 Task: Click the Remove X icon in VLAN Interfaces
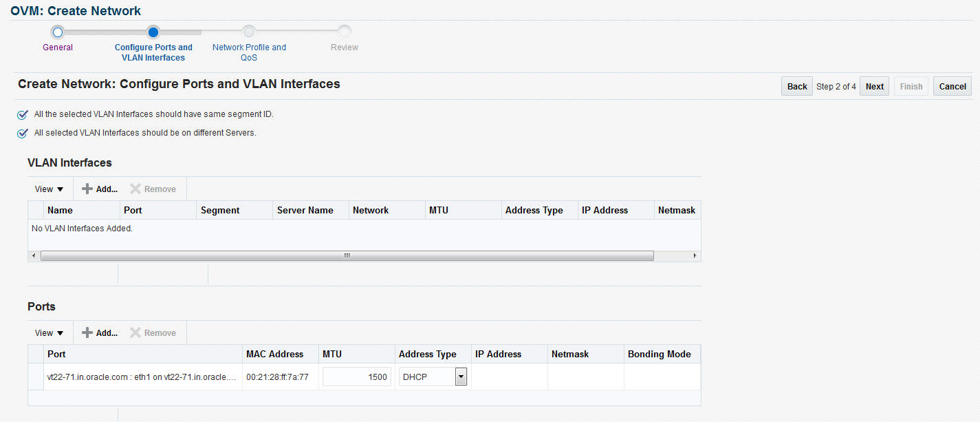135,189
